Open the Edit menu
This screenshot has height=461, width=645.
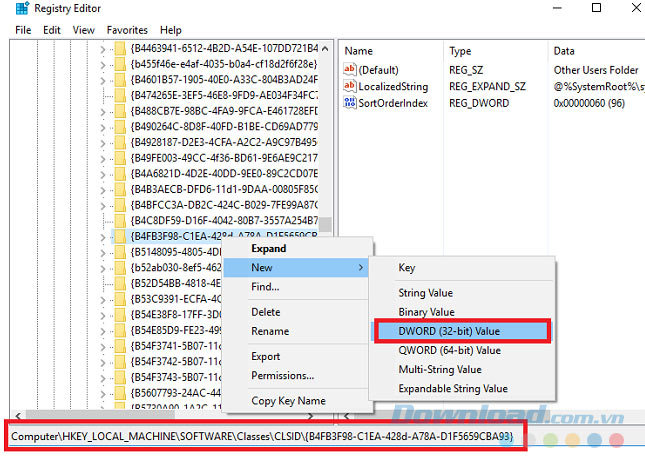pyautogui.click(x=51, y=30)
